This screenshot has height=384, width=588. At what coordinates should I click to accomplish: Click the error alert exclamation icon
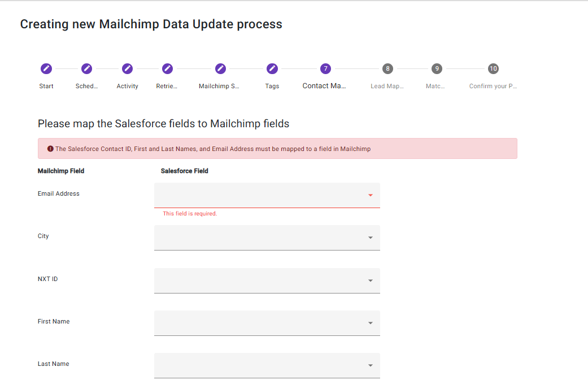(x=50, y=149)
